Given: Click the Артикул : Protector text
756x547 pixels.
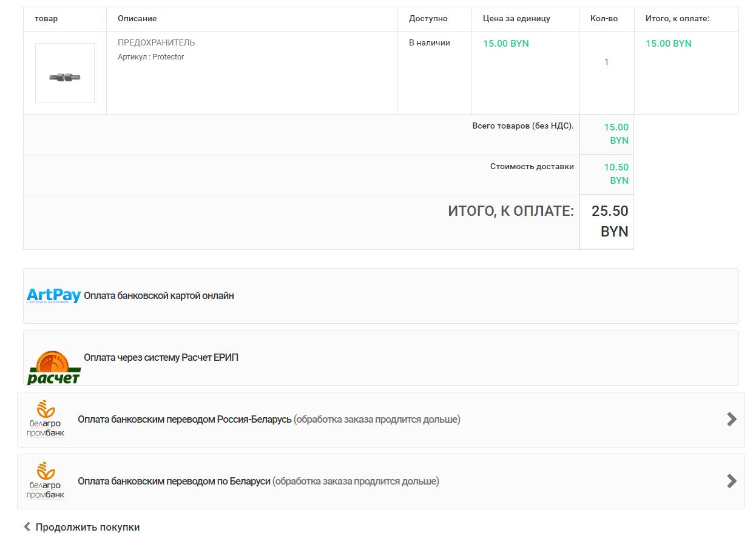Looking at the screenshot, I should (150, 57).
